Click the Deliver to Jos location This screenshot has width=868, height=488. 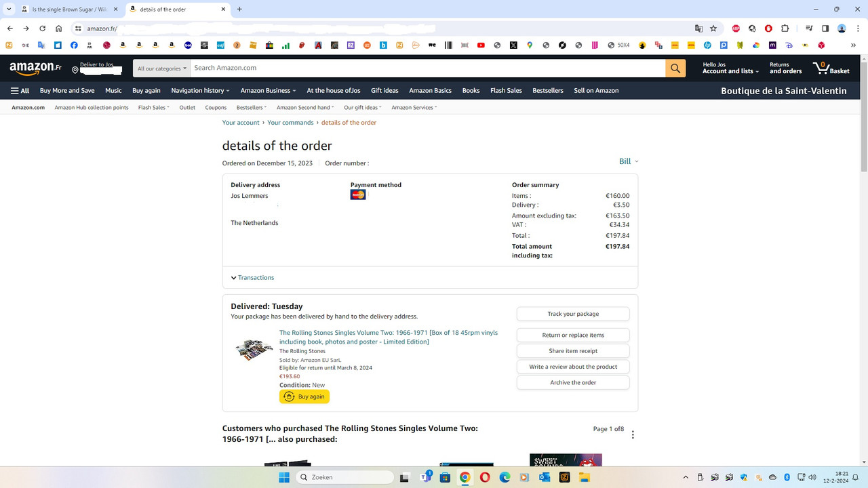pyautogui.click(x=97, y=68)
